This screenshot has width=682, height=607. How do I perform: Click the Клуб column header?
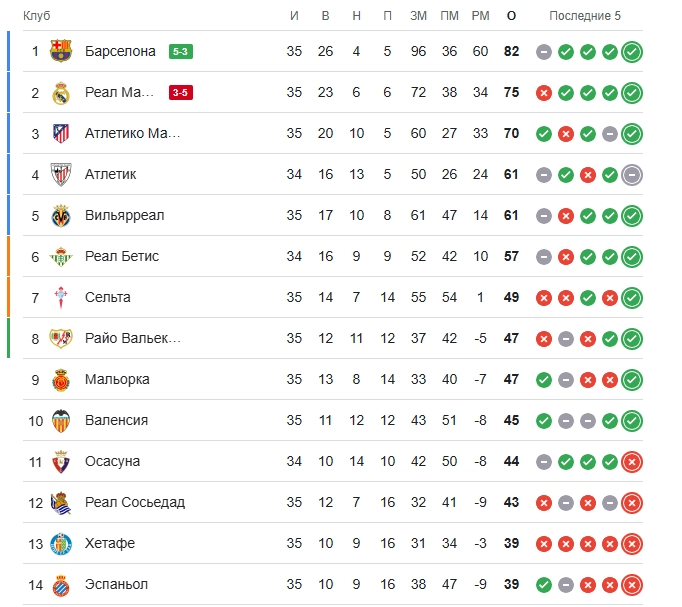(37, 16)
